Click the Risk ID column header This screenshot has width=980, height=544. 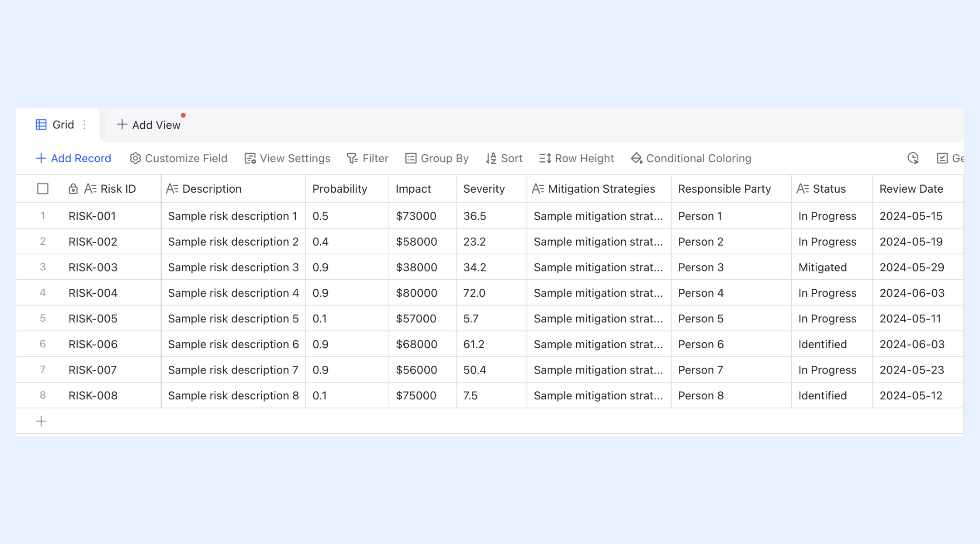pos(111,189)
